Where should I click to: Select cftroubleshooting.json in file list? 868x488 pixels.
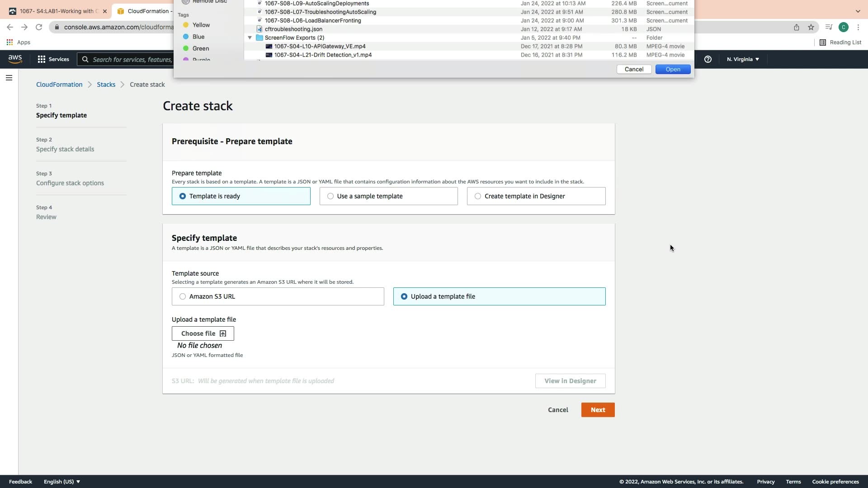click(293, 29)
